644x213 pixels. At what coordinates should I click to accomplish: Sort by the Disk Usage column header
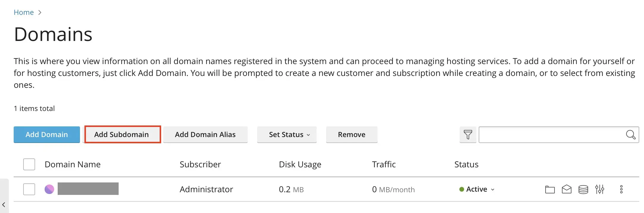click(300, 164)
